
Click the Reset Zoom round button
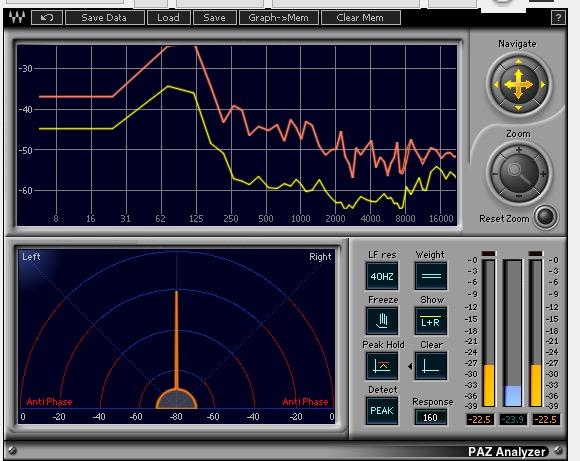click(x=546, y=216)
